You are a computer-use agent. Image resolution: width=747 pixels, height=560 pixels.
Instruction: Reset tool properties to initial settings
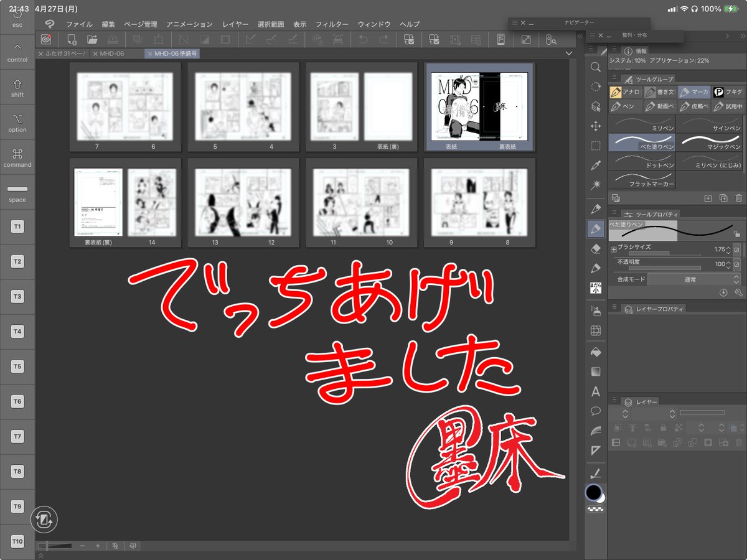(x=724, y=292)
